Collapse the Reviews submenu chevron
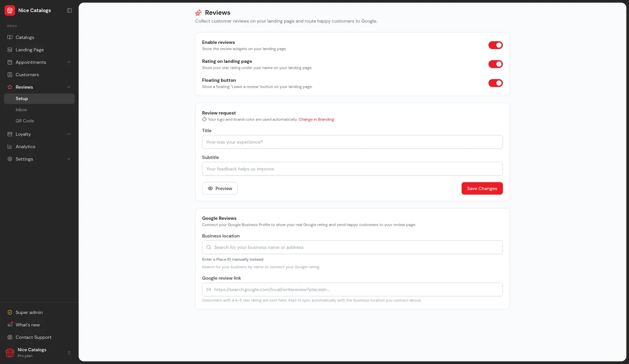 click(x=69, y=87)
